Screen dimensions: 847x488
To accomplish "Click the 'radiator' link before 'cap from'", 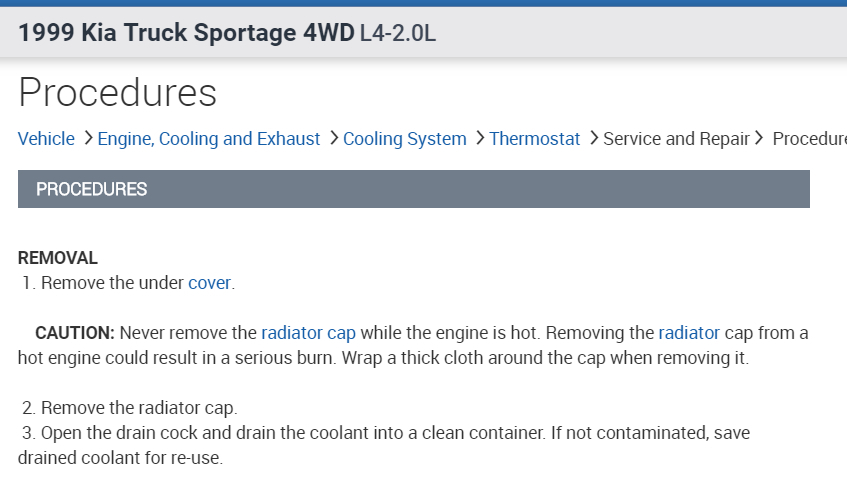I will click(689, 333).
